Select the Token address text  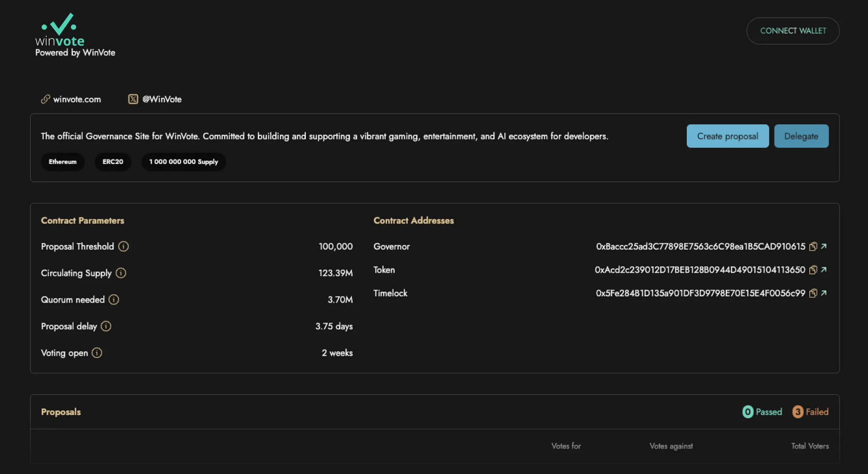tap(700, 270)
